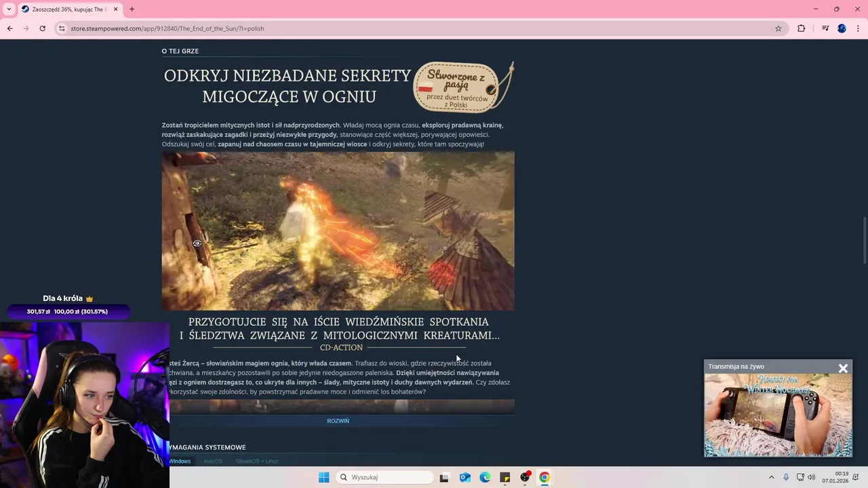Viewport: 868px width, 488px height.
Task: Click the ROZWIŃ expand button
Action: click(338, 421)
